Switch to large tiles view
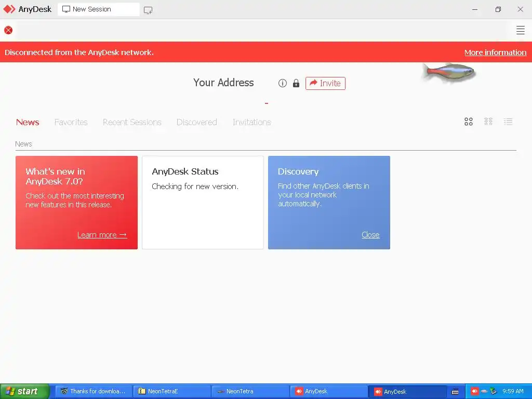This screenshot has height=399, width=532. click(469, 122)
